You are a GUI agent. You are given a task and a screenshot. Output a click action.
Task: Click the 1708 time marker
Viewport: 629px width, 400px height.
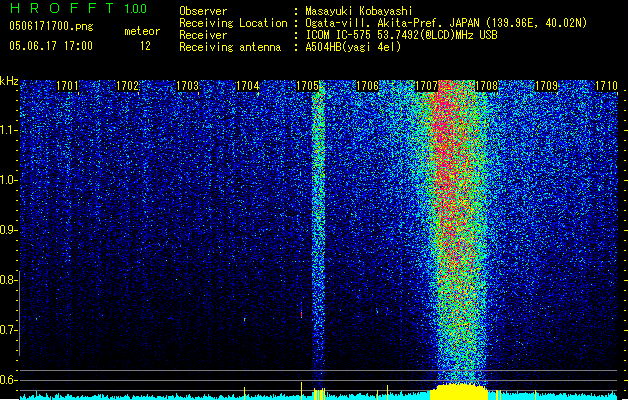pos(487,86)
